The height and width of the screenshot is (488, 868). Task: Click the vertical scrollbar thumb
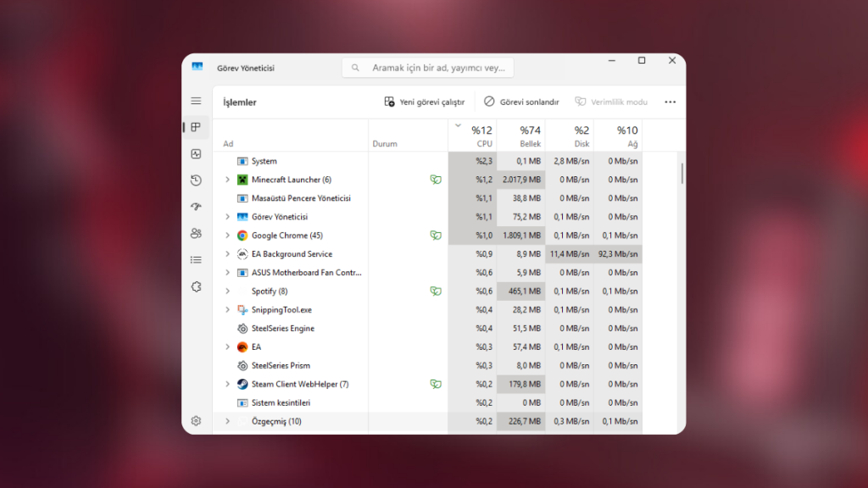(x=682, y=173)
